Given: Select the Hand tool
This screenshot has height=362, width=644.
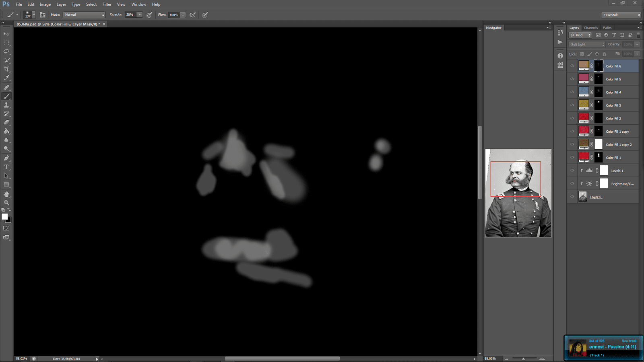Looking at the screenshot, I should click(6, 194).
